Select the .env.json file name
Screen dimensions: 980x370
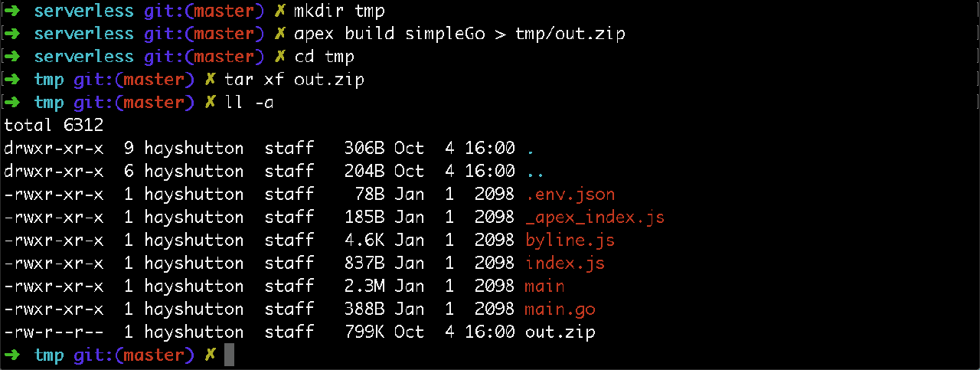570,195
